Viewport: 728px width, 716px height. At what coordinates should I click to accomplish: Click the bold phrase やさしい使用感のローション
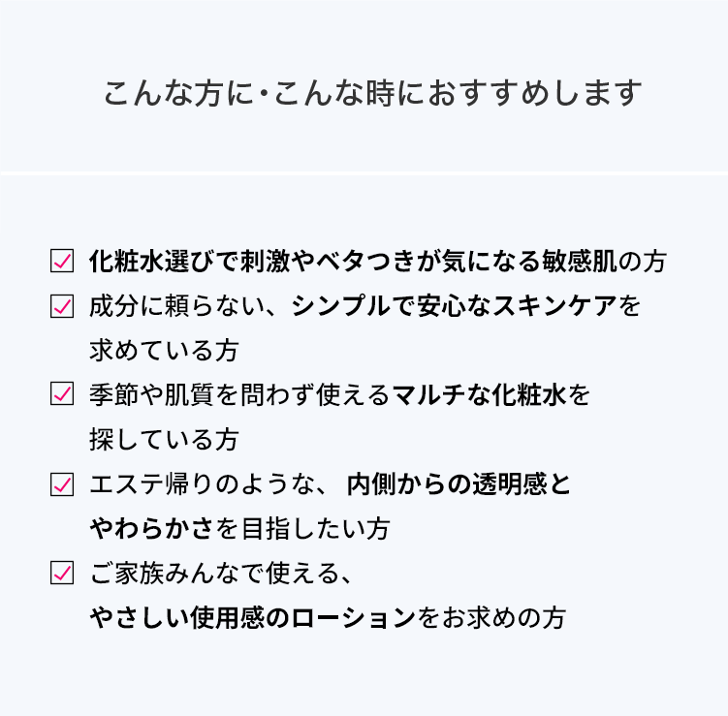pos(253,617)
